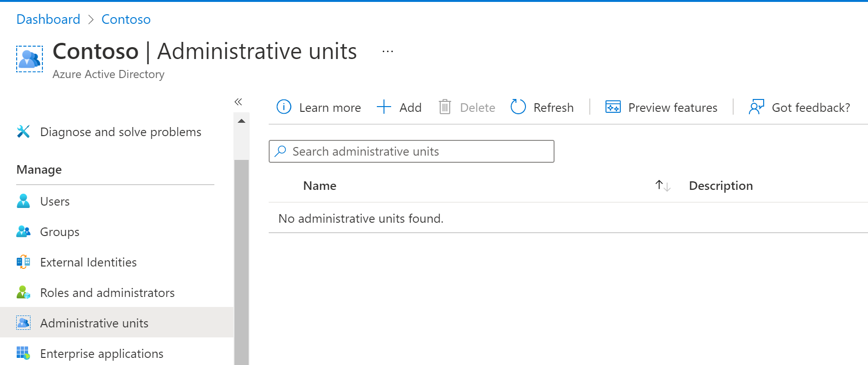
Task: Open Roles and administrators menu item
Action: (107, 293)
